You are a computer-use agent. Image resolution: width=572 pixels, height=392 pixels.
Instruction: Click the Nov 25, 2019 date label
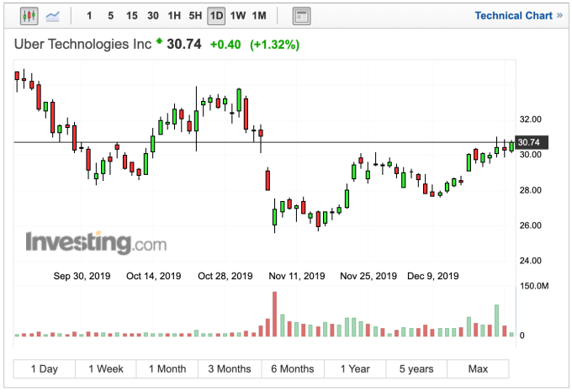[x=368, y=276]
